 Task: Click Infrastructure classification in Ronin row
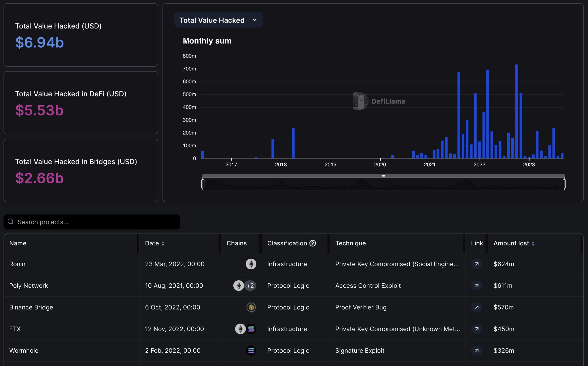coord(287,264)
